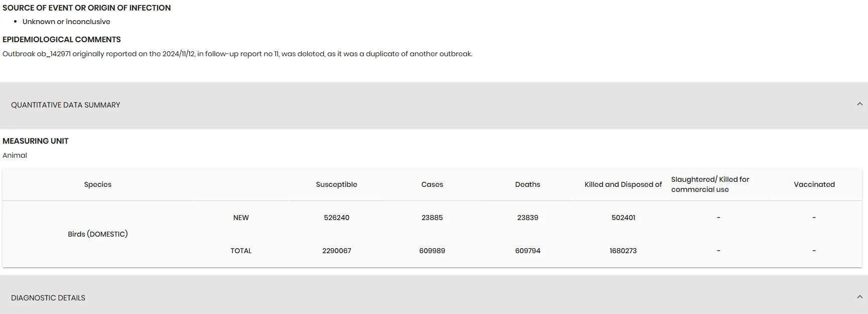Select the Susceptible column header
This screenshot has width=868, height=314.
tap(337, 184)
